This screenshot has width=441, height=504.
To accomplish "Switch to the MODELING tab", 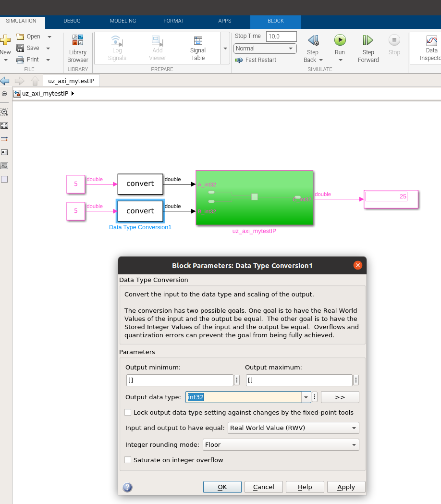I will pos(123,21).
